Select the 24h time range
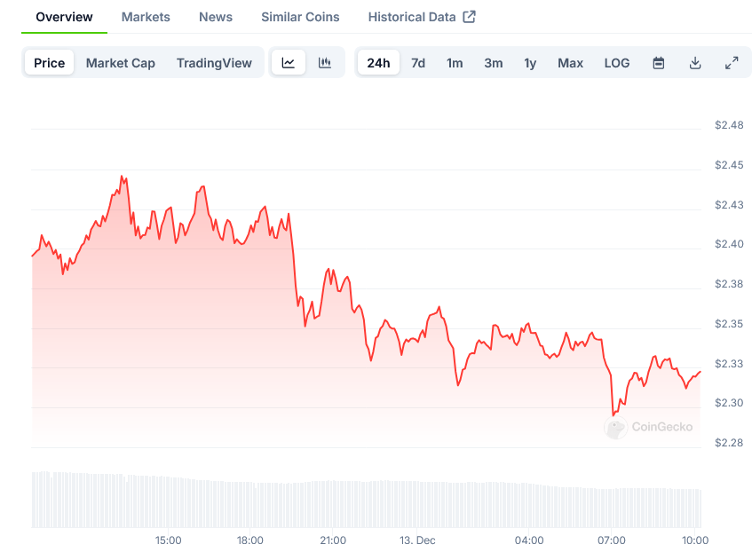 (378, 63)
